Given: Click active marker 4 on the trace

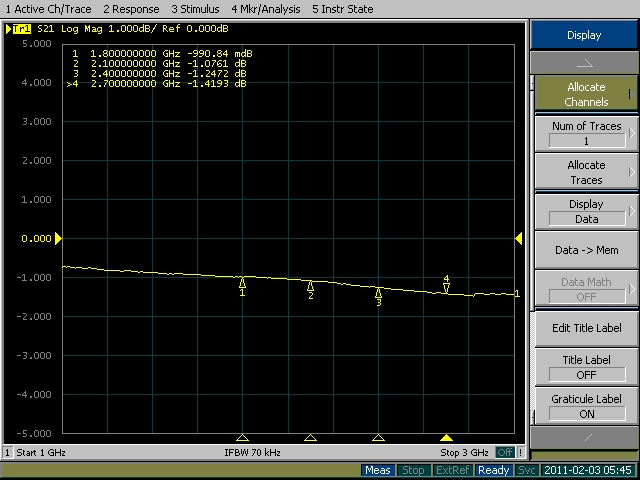Looking at the screenshot, I should [x=447, y=287].
